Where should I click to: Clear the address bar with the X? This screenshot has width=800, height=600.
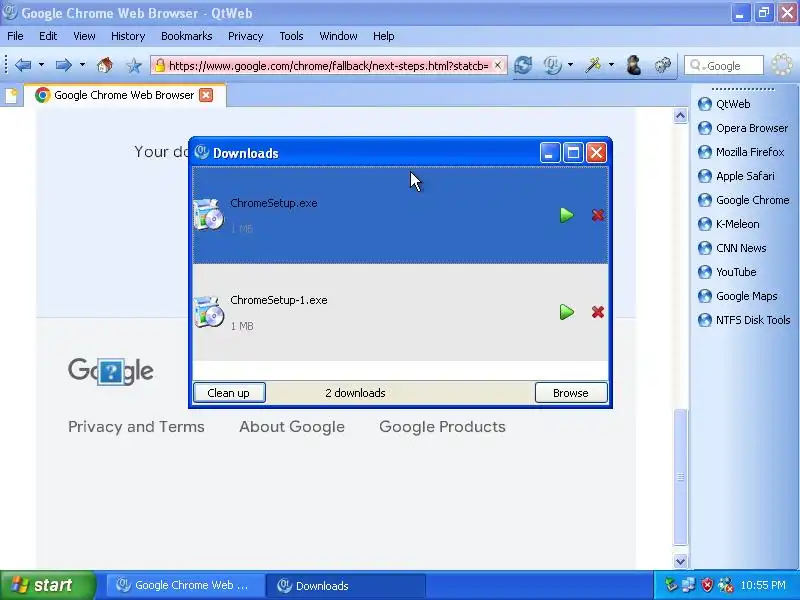[x=498, y=65]
